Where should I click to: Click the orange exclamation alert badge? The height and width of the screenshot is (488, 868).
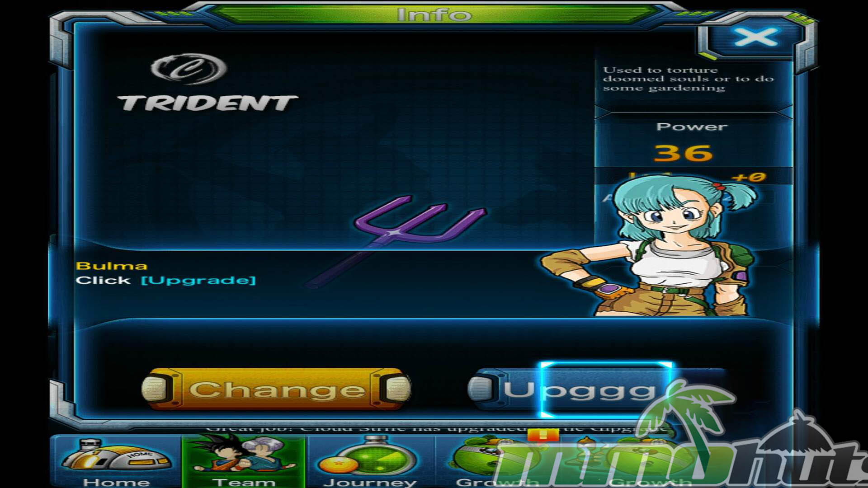coord(543,435)
